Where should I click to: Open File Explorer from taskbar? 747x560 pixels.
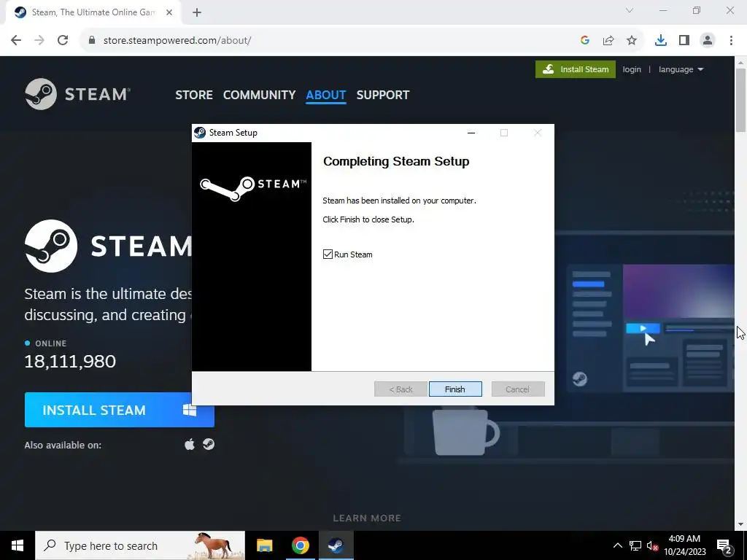(x=264, y=545)
